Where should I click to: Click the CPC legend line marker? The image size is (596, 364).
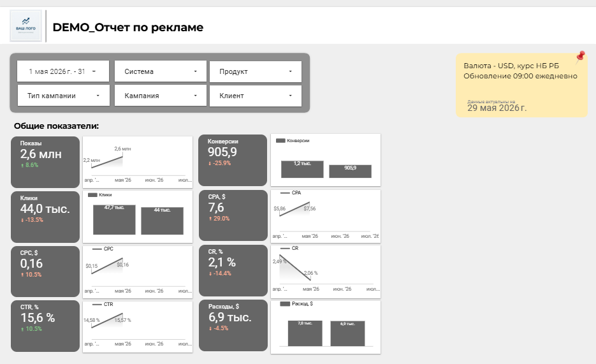click(x=97, y=249)
